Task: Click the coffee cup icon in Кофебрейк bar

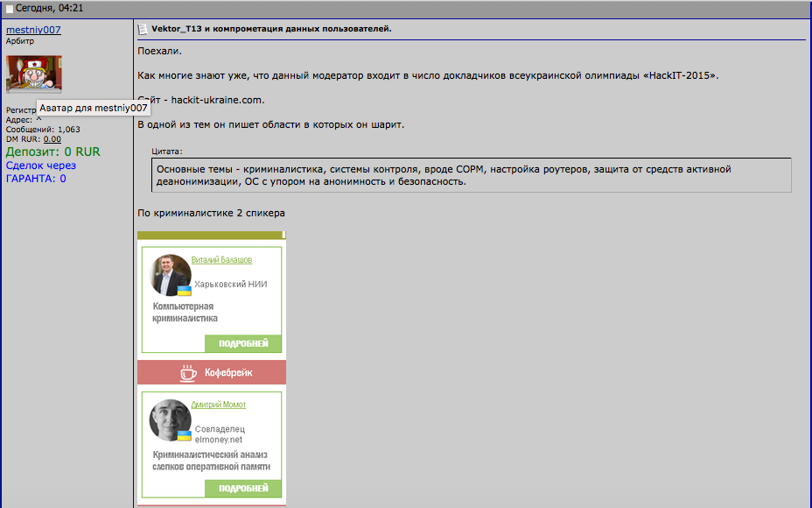Action: point(188,373)
